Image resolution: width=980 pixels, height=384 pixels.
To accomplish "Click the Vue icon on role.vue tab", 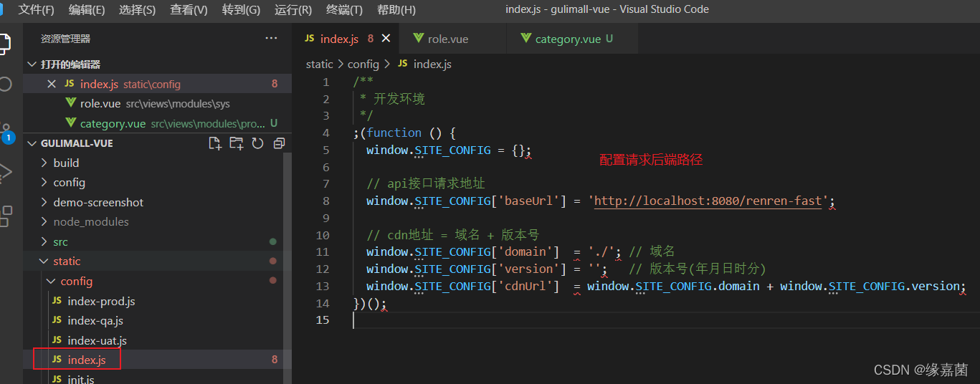I will click(x=417, y=39).
